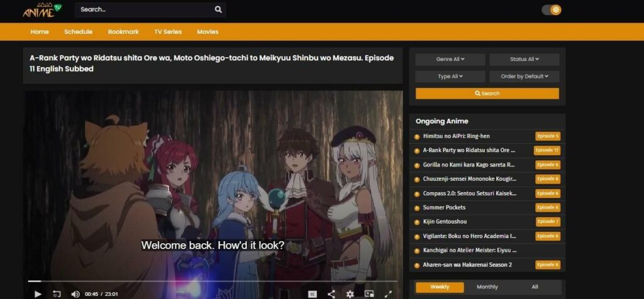Select the All ranking tab
Screen dimensions: 644x299
pos(535,287)
